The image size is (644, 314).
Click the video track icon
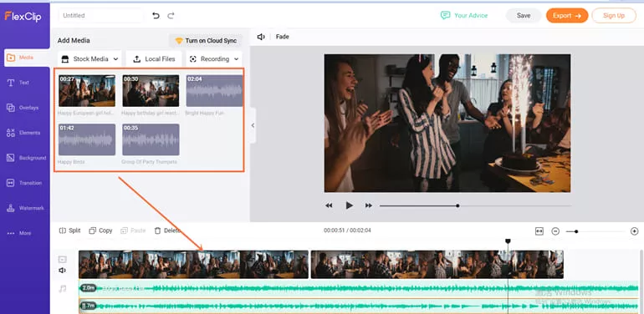(x=62, y=259)
